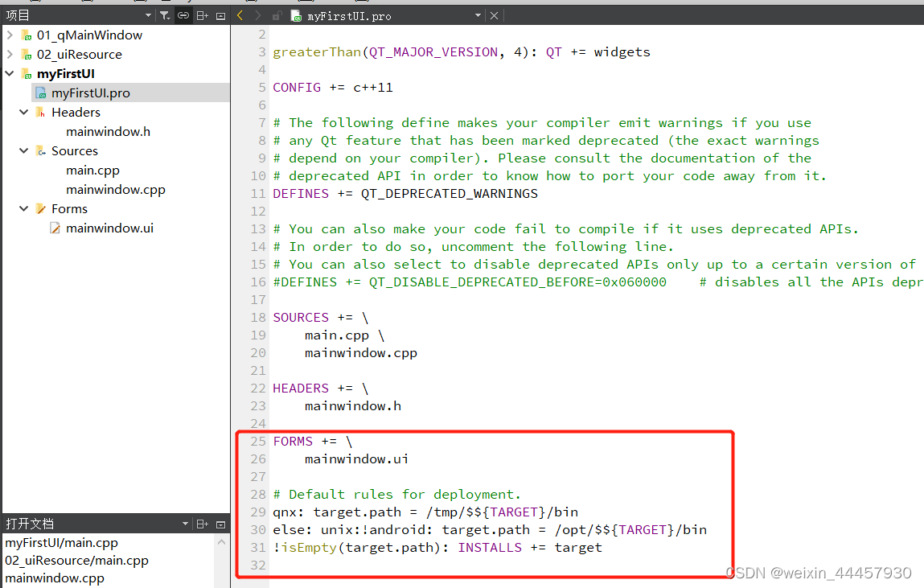Image resolution: width=924 pixels, height=588 pixels.
Task: Close the Projects side panel using its header icon
Action: point(220,15)
